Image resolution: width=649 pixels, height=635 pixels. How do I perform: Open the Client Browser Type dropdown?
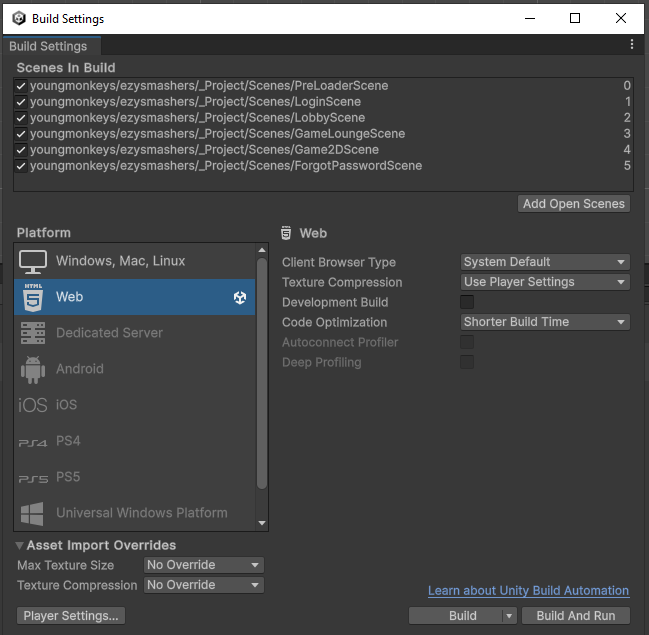pos(545,262)
